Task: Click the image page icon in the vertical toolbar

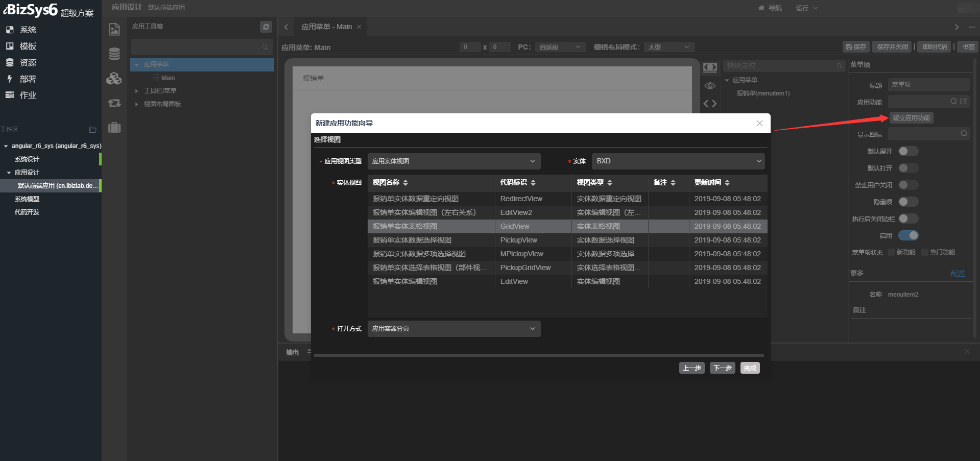Action: (x=114, y=29)
